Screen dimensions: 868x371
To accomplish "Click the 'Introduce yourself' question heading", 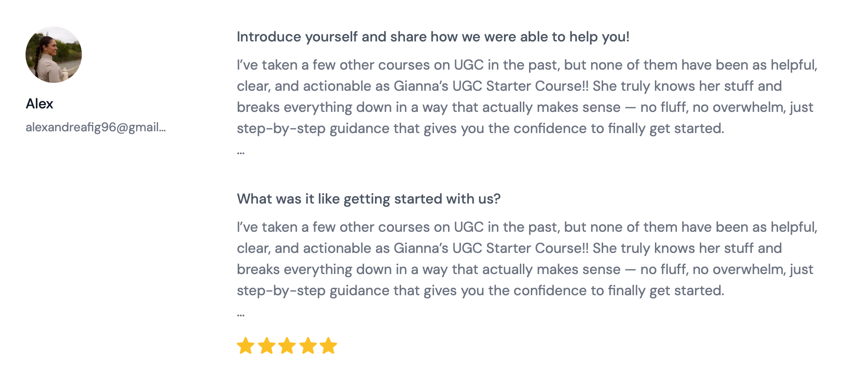I will 433,37.
